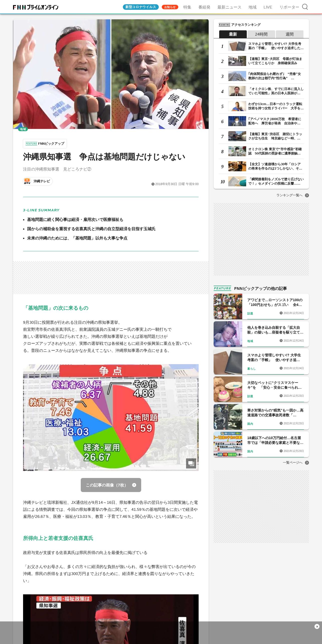The image size is (322, 644).
Task: Open the image gallery icon on pie chart
Action: click(191, 463)
